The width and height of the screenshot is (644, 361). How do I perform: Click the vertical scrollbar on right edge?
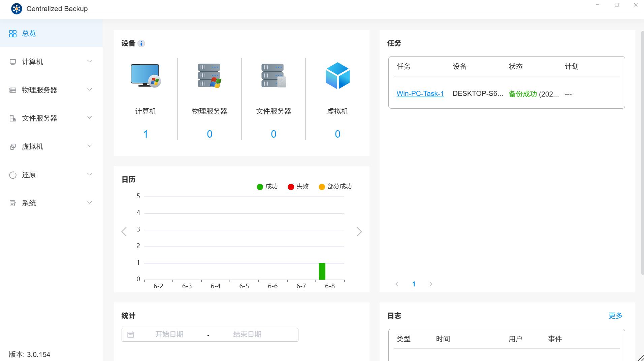coord(642,153)
